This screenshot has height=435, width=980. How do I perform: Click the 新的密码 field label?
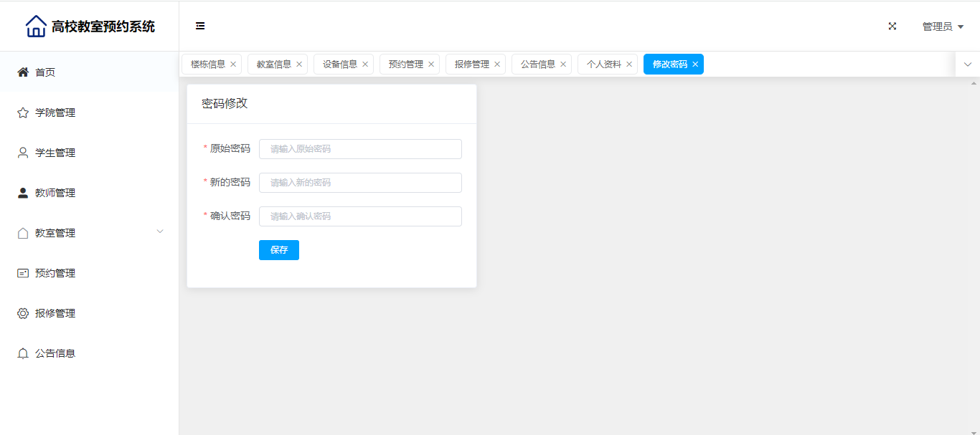click(230, 183)
